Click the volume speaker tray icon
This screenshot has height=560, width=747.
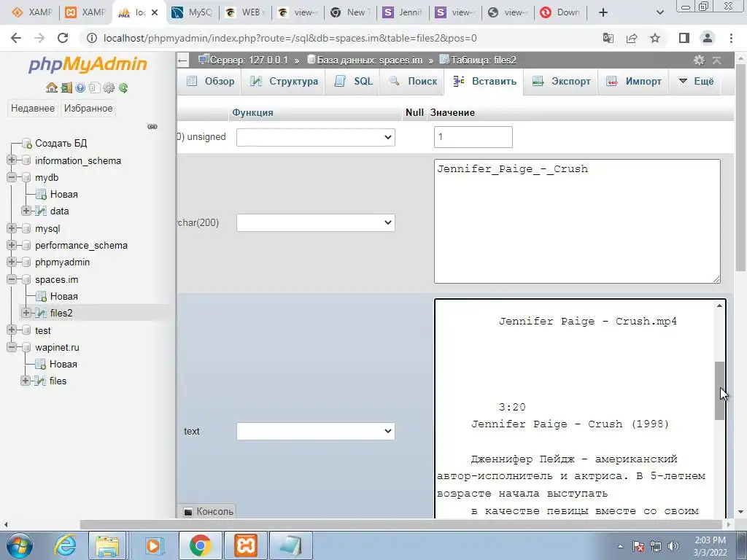click(673, 546)
